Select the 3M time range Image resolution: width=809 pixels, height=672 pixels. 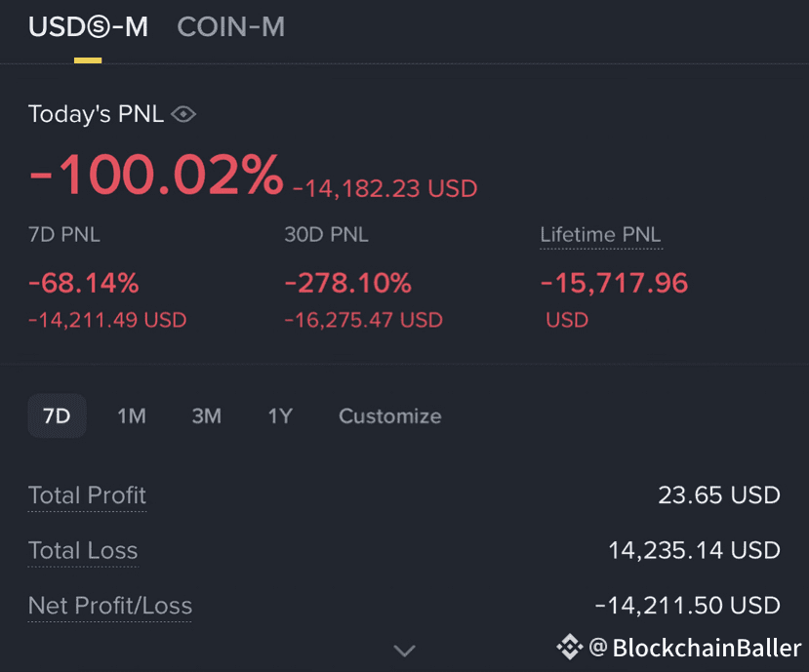click(206, 415)
